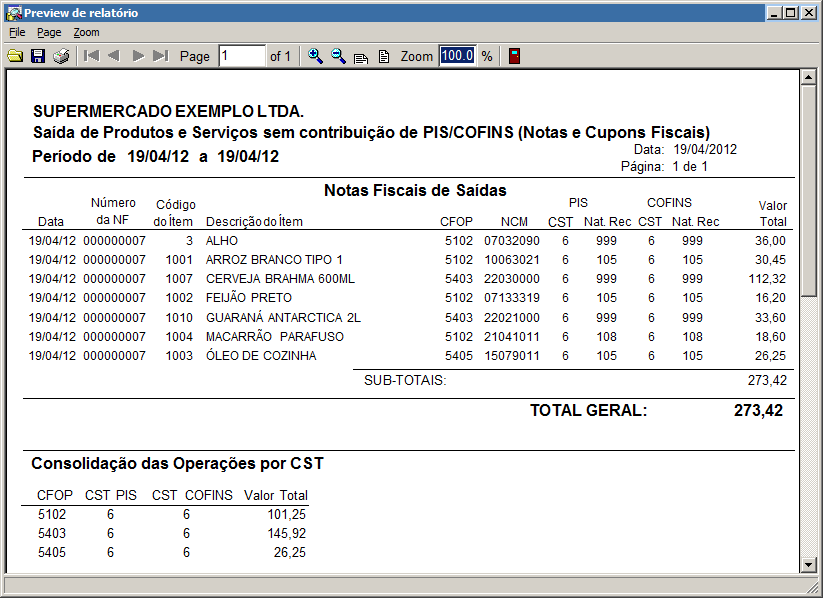Go to last page arrow
Screen dimensions: 823x598
(x=161, y=56)
